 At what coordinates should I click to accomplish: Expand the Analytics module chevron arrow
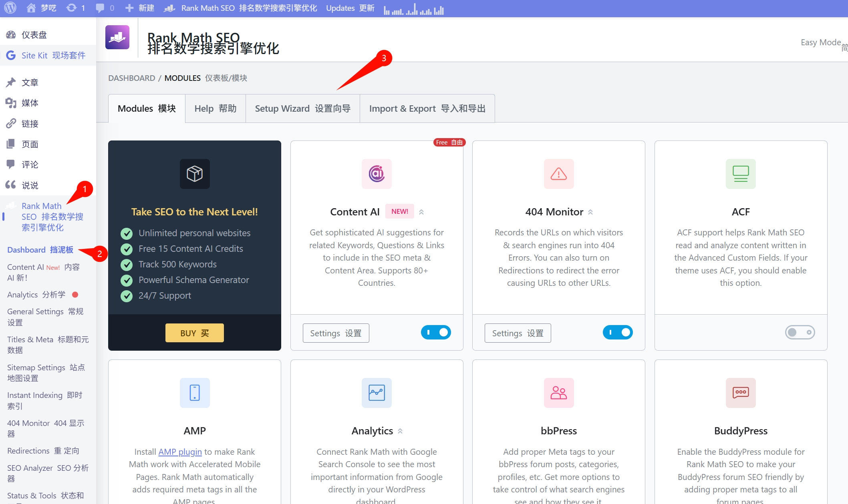400,431
